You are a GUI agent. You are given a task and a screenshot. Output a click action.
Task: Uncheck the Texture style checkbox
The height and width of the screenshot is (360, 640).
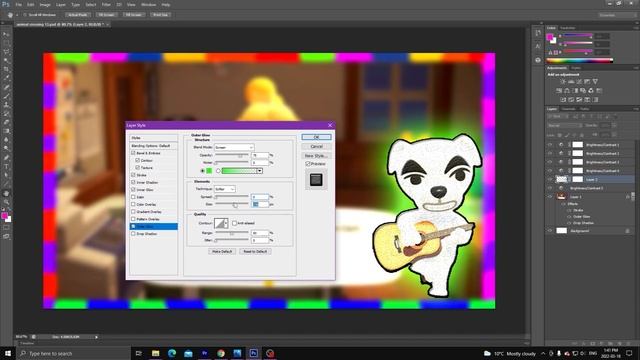pos(138,168)
